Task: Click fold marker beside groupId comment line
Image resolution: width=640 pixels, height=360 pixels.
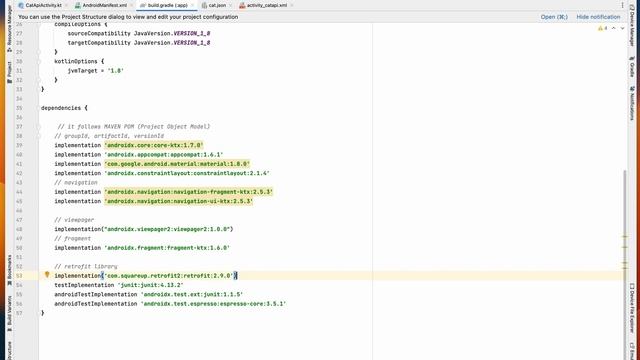Action: 38,136
